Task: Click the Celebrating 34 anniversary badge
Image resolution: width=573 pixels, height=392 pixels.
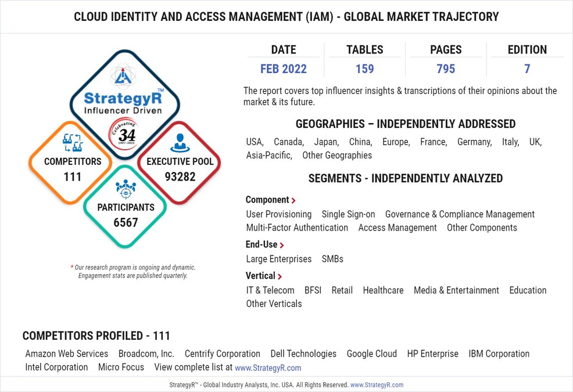Action: click(x=124, y=135)
